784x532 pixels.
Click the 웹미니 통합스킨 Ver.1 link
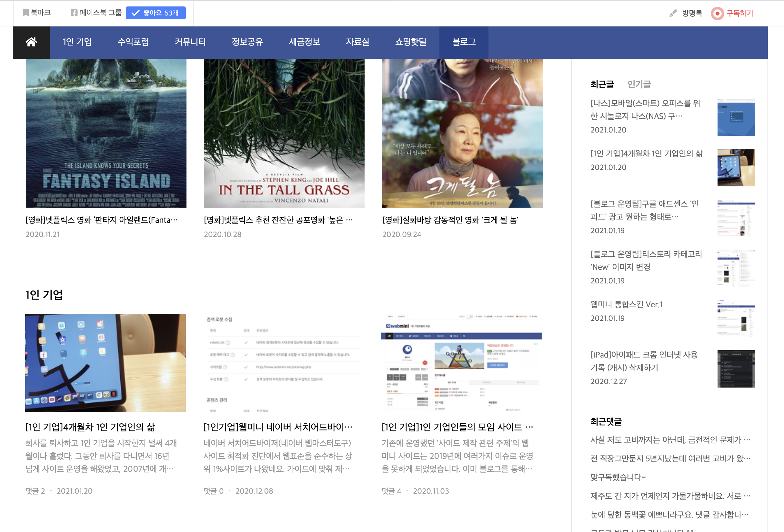[x=626, y=304]
